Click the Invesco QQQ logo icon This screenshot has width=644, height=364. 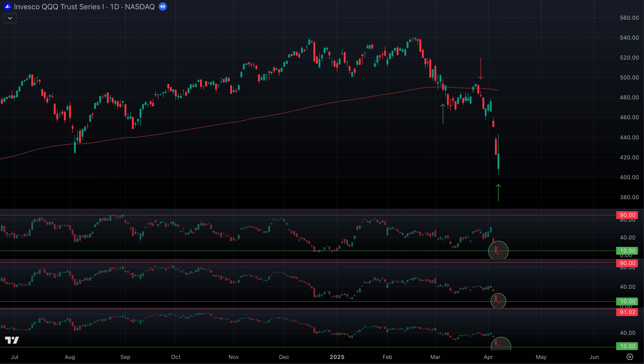(x=7, y=6)
